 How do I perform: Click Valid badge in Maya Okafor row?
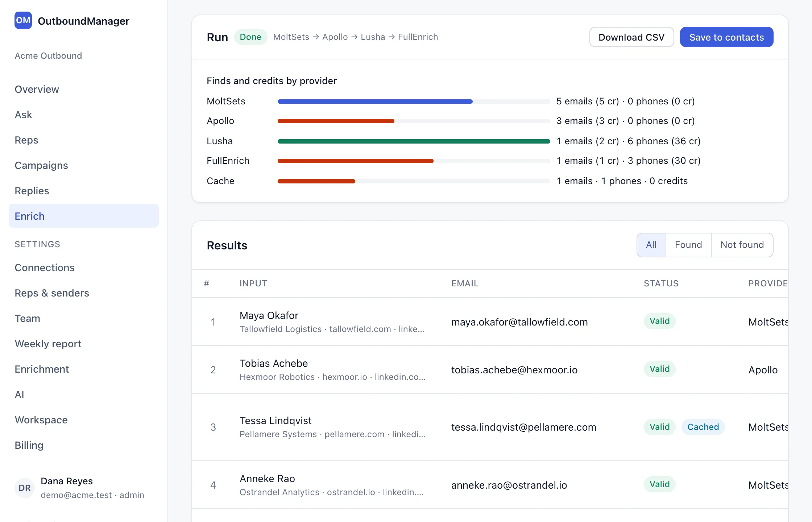(659, 321)
